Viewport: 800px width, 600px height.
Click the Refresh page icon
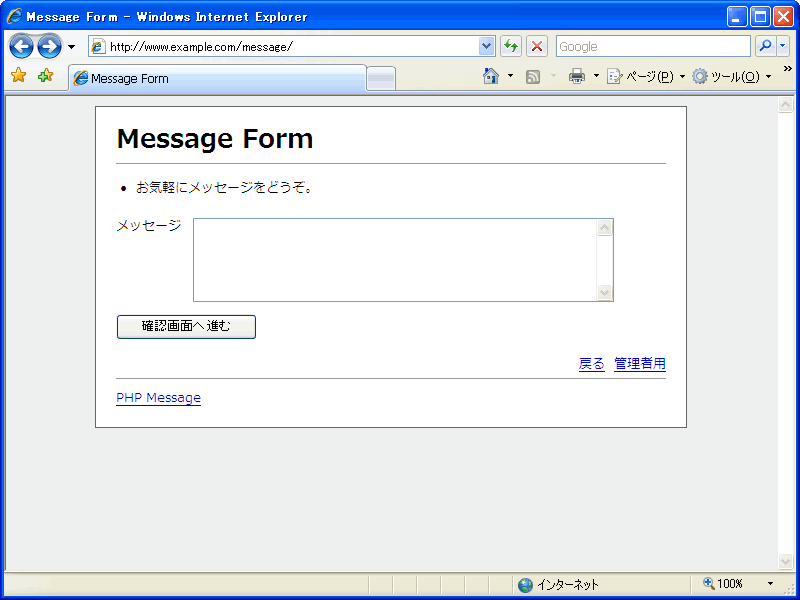pos(511,46)
